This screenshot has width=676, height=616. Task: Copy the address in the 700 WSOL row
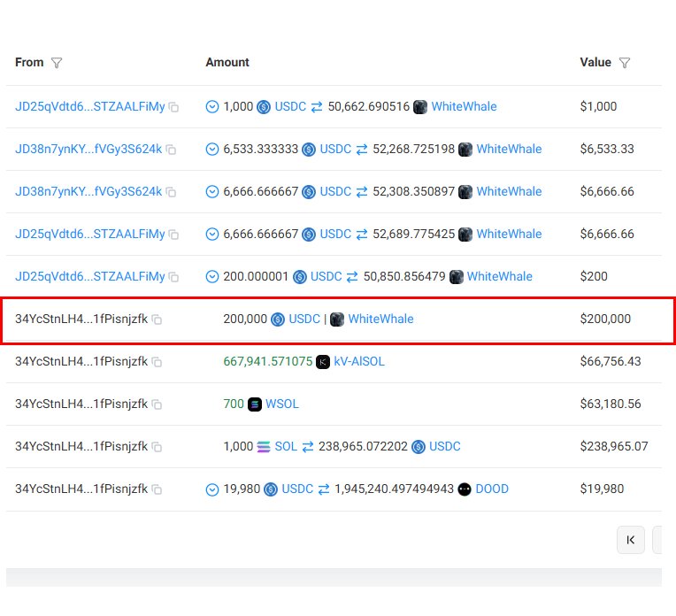tap(157, 404)
